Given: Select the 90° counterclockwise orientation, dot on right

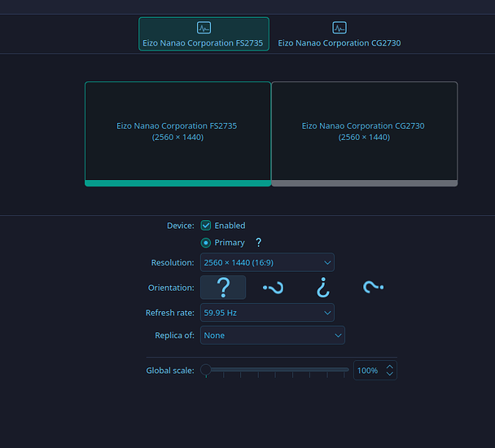Looking at the screenshot, I should [373, 288].
